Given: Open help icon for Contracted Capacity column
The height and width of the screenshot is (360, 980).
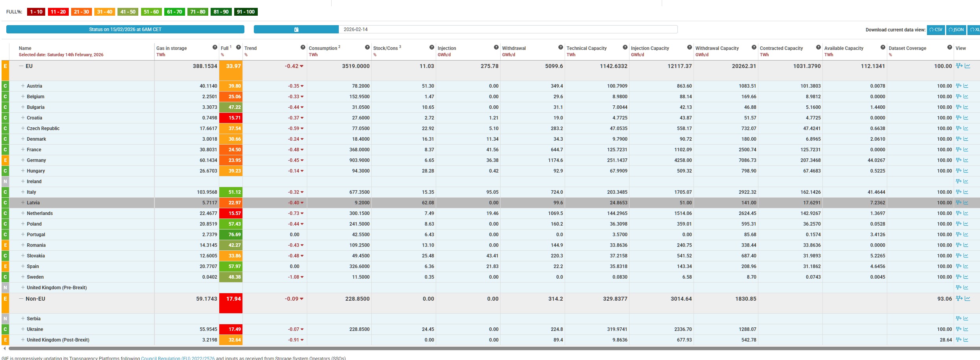Looking at the screenshot, I should pyautogui.click(x=819, y=47).
